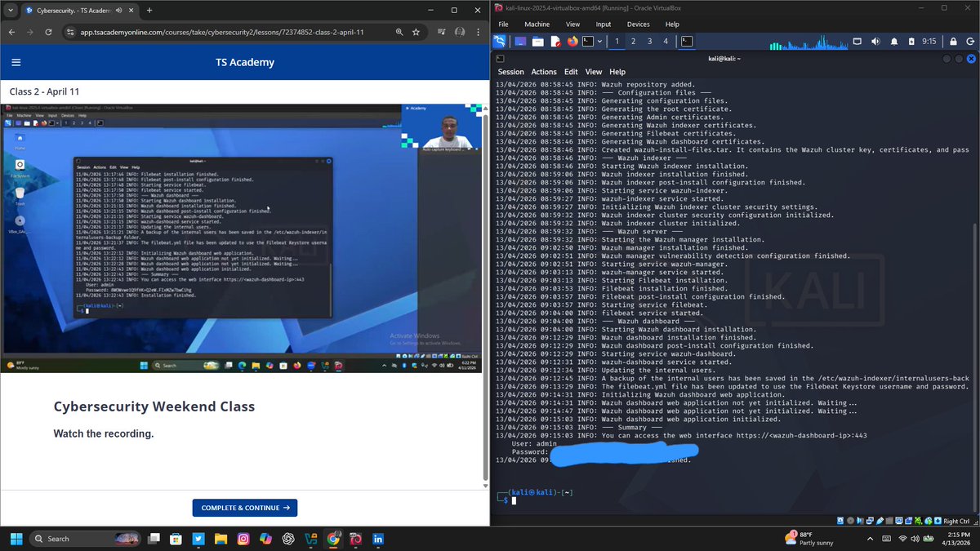Launch terminal emulator from Kali panel

[588, 41]
